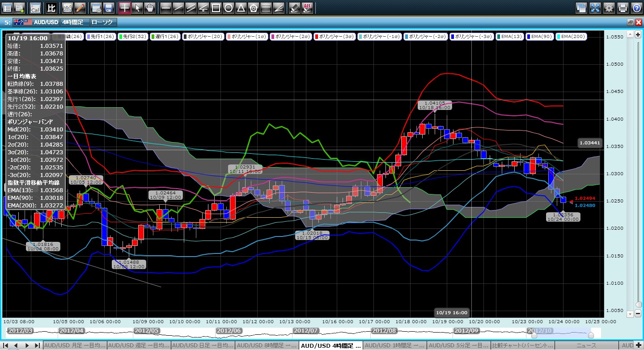This screenshot has width=644, height=350.
Task: Select the crosshair cursor tool
Action: 125,8
